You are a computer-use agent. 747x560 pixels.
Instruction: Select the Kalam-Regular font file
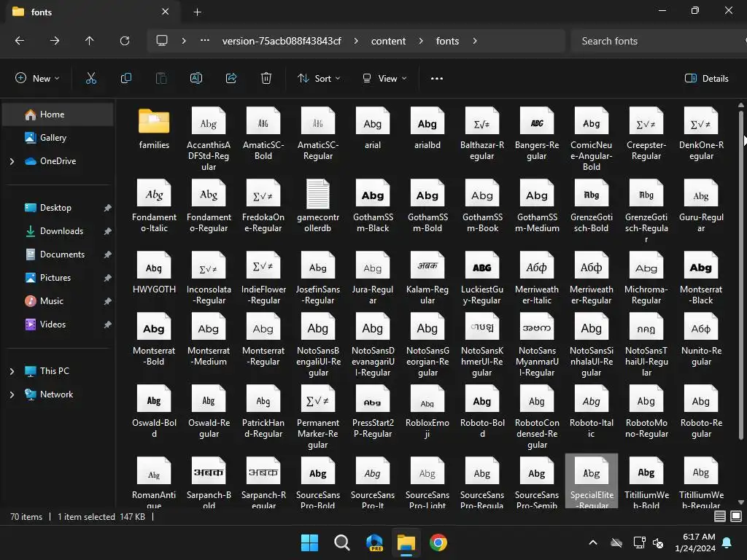(x=427, y=278)
